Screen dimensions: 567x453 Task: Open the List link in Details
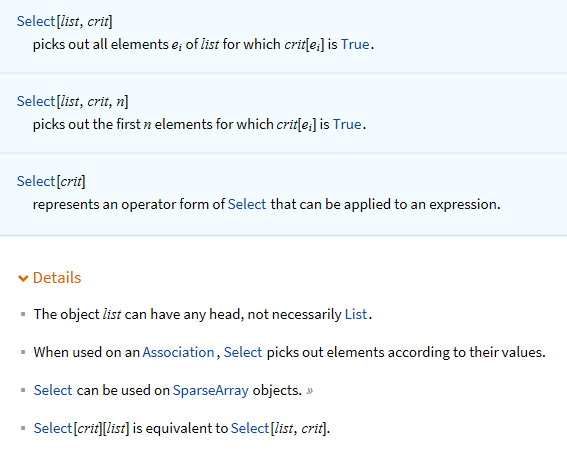coord(356,314)
